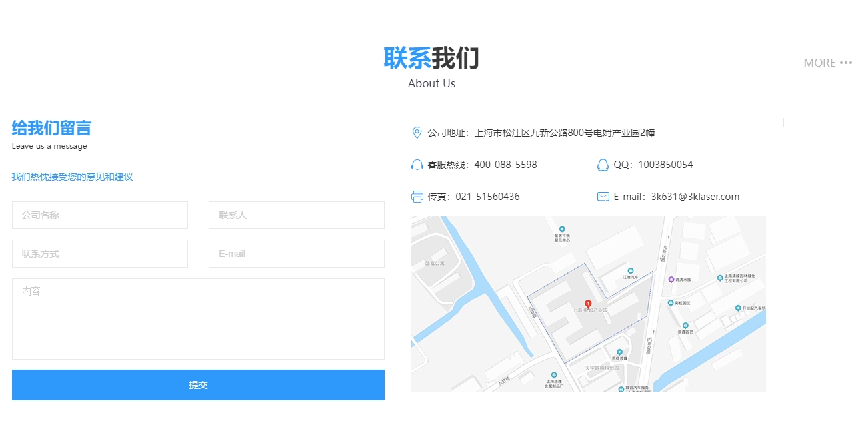Screen dimensions: 868x431
Task: Select the 江淮汽车 marker on the map
Action: pos(631,270)
